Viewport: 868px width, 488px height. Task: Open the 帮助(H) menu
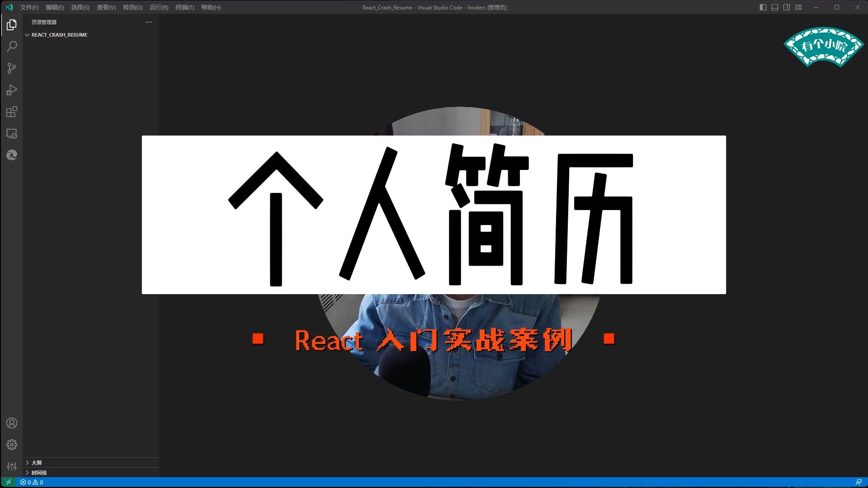pyautogui.click(x=211, y=8)
